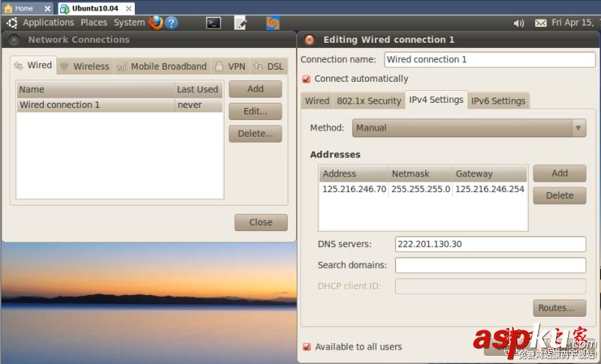Open the System menu
This screenshot has height=364, width=601.
click(129, 23)
